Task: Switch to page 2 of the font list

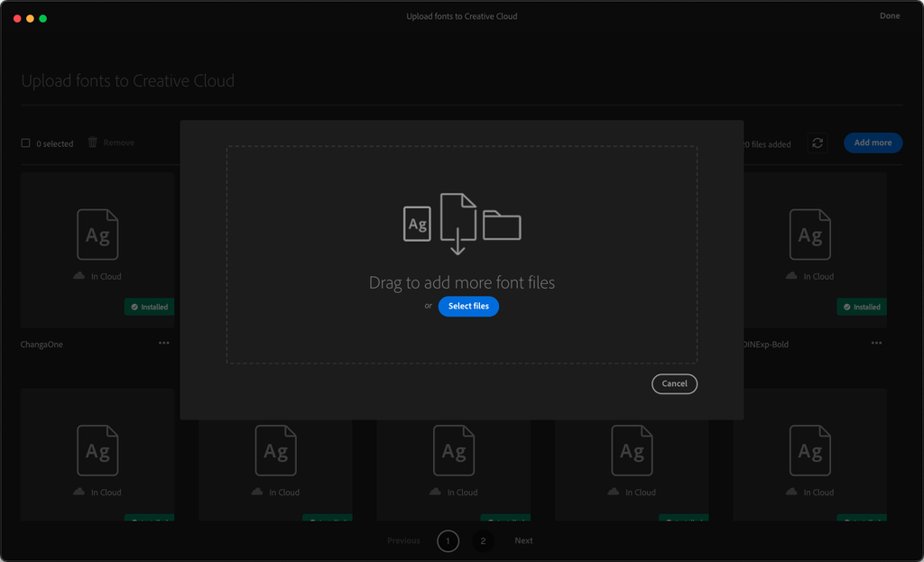Action: pyautogui.click(x=483, y=540)
